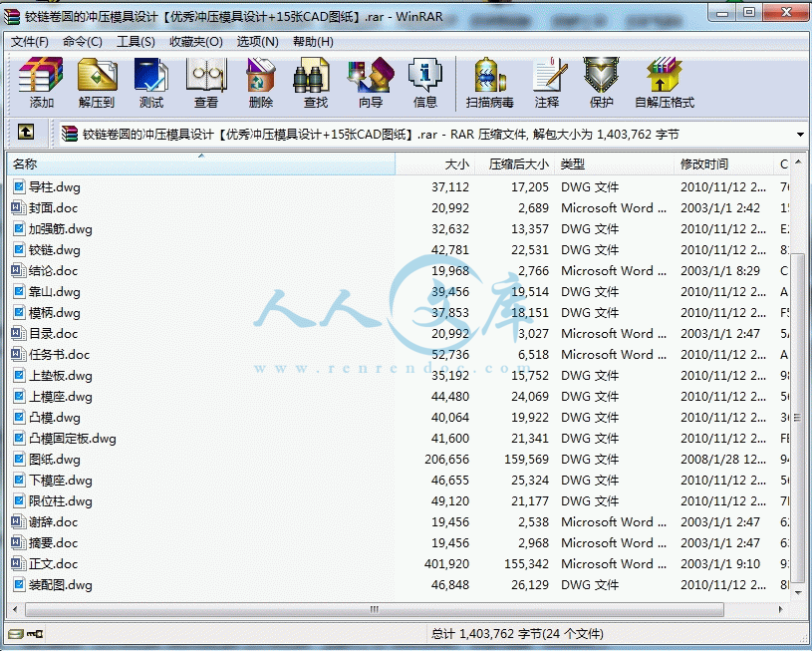
Task: Click the modified time 2003/1/1 9:10
Action: point(720,564)
